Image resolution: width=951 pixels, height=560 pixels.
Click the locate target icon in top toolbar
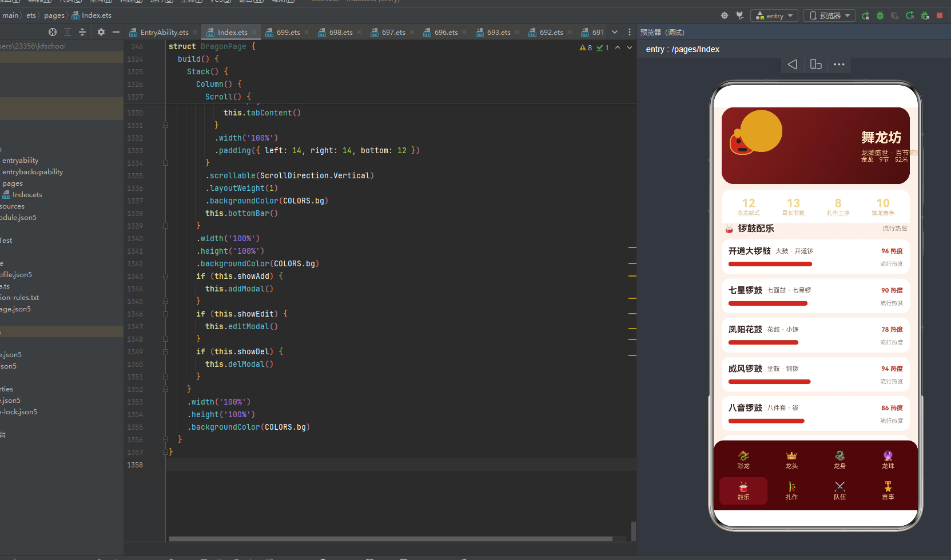(x=725, y=15)
